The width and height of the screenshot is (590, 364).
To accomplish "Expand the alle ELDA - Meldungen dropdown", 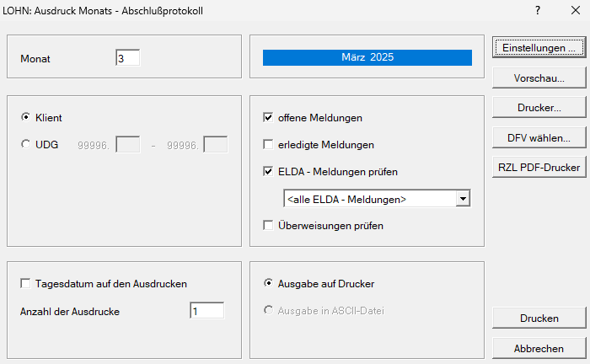I will pyautogui.click(x=462, y=199).
